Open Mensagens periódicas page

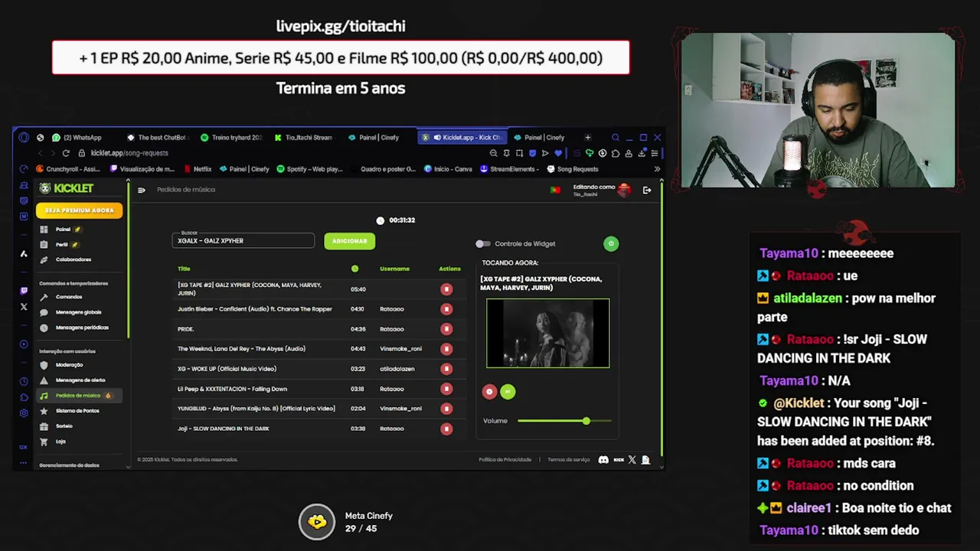[x=82, y=328]
